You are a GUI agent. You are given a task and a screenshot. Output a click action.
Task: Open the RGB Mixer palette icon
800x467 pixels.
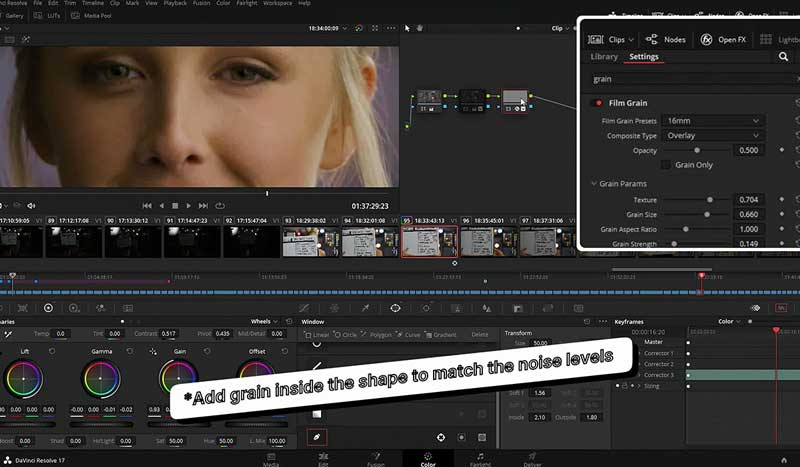101,308
